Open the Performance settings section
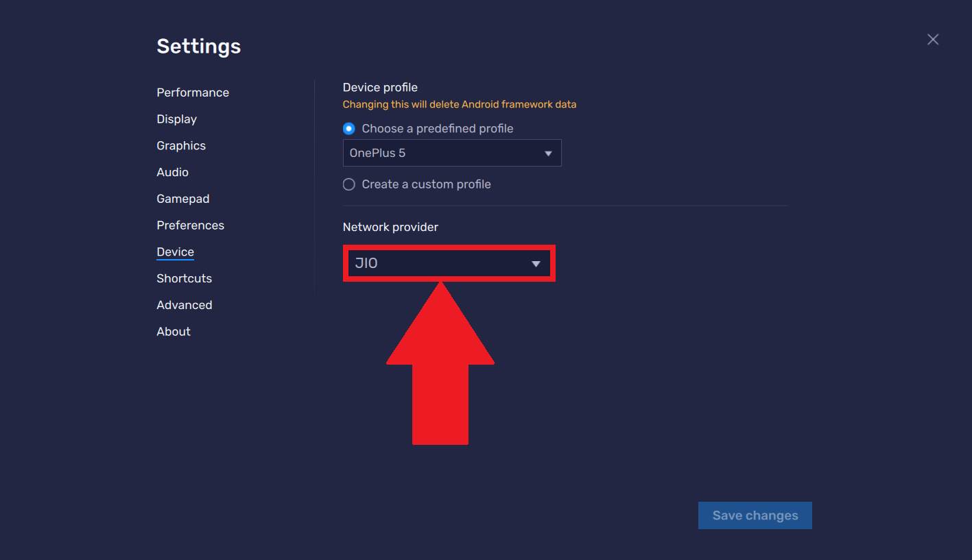The image size is (972, 560). point(193,93)
